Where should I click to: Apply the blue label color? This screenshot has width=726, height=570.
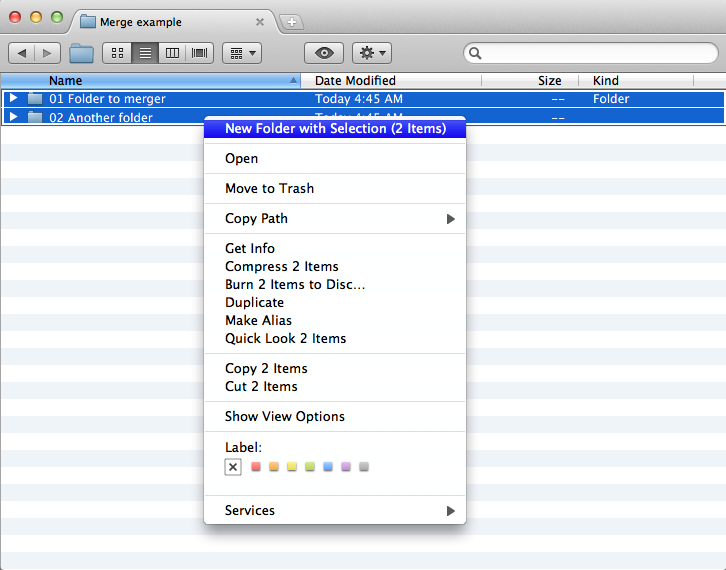(328, 466)
